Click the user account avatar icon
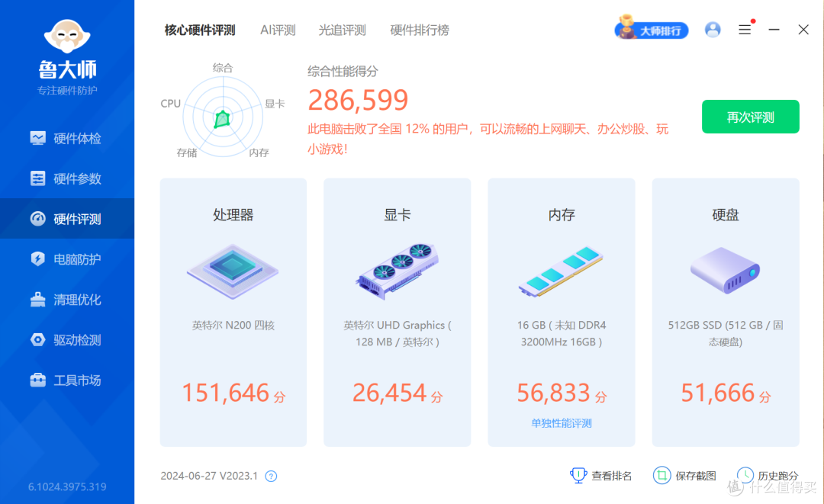The height and width of the screenshot is (504, 824). pos(713,30)
